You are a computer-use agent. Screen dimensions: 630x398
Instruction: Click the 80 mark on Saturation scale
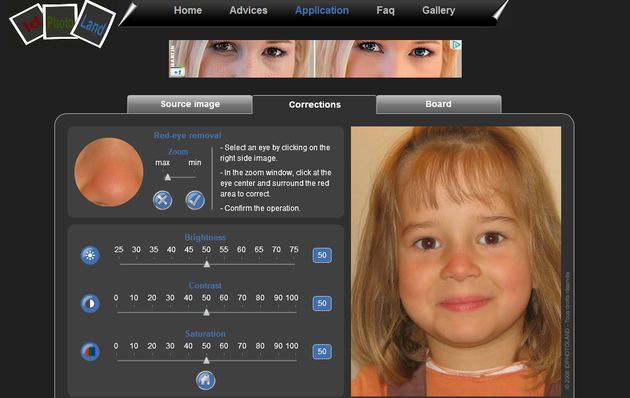[260, 346]
